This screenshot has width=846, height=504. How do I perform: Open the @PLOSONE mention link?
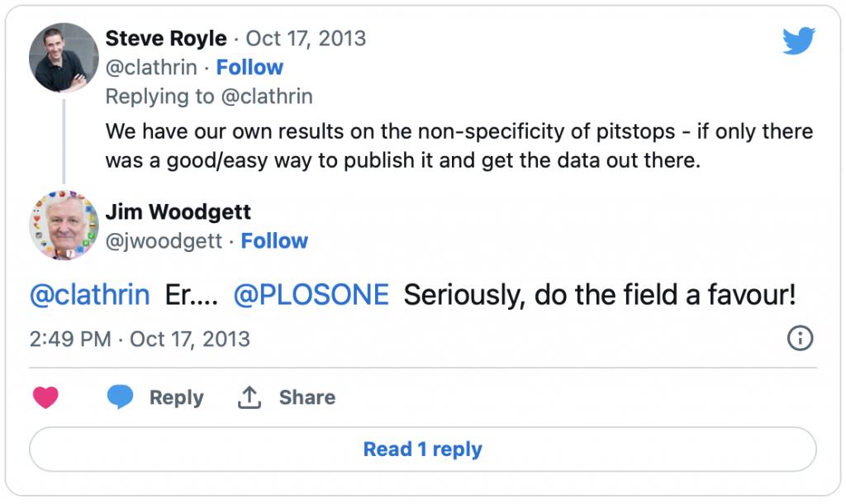click(311, 295)
